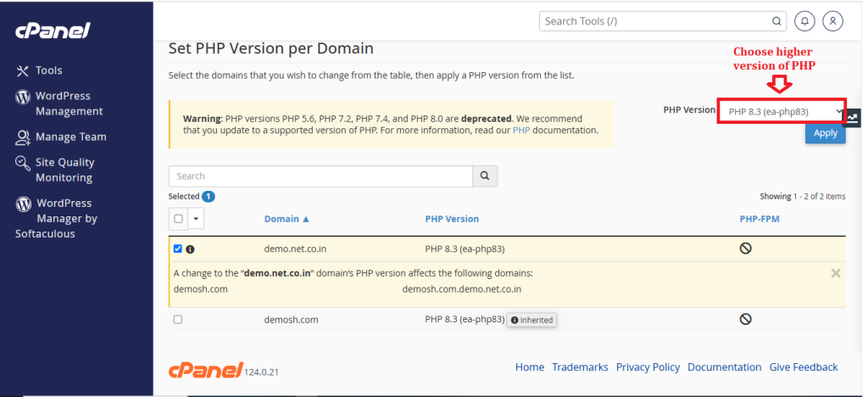The height and width of the screenshot is (397, 868).
Task: Click the notifications bell icon
Action: (x=804, y=21)
